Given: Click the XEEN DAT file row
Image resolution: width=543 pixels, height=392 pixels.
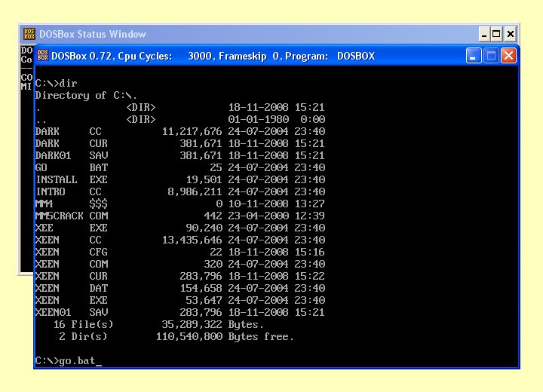Looking at the screenshot, I should pyautogui.click(x=180, y=288).
